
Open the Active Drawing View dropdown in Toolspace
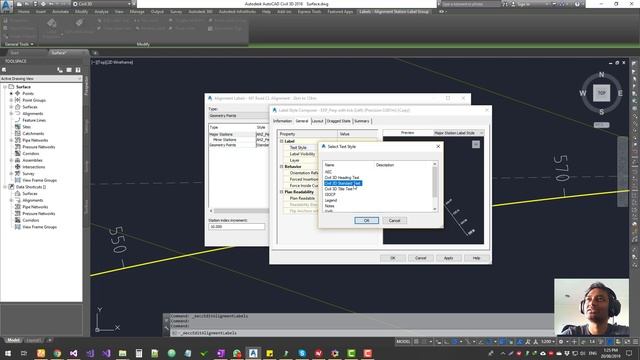[x=41, y=78]
